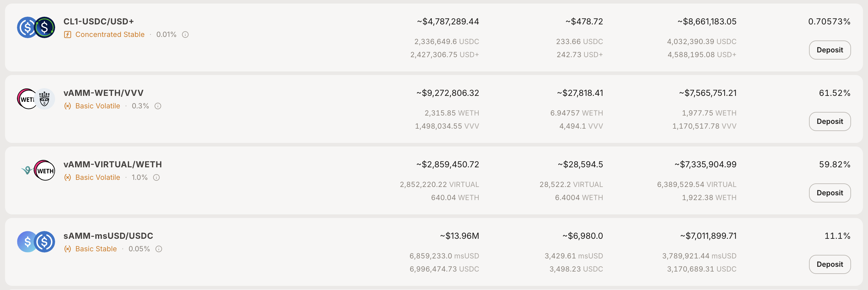
Task: Deposit into the vAMM-WETH/VVV pool
Action: click(x=829, y=121)
